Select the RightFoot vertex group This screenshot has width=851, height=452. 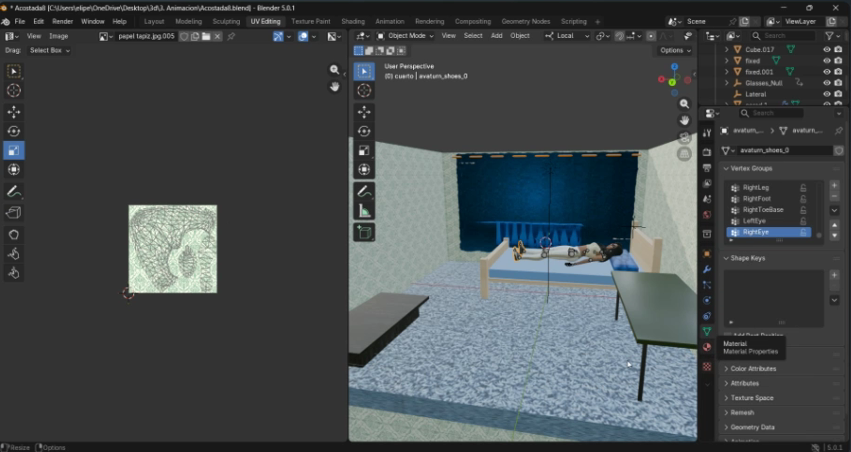point(757,198)
